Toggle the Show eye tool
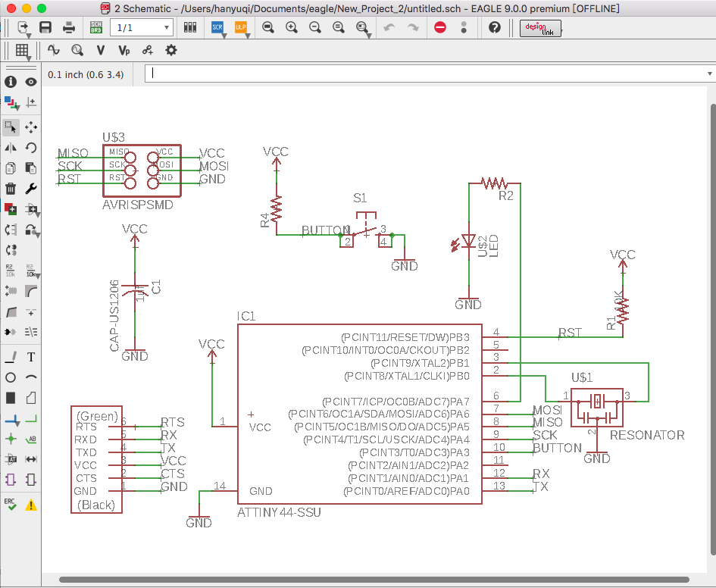Viewport: 716px width, 588px height. coord(31,82)
